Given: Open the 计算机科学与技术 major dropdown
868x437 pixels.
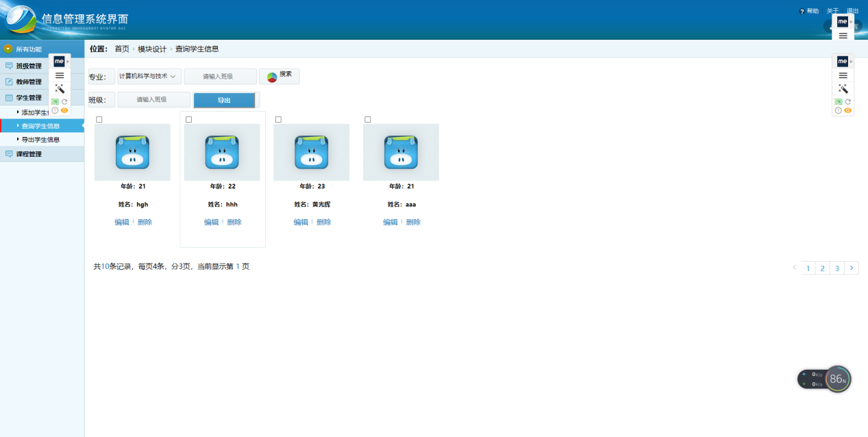Looking at the screenshot, I should tap(149, 76).
